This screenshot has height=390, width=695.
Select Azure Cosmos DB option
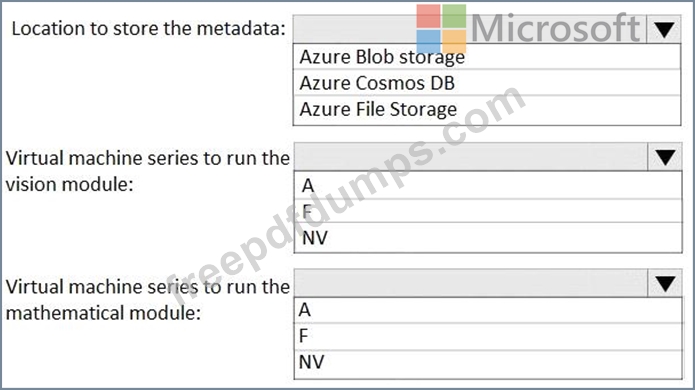pos(487,83)
